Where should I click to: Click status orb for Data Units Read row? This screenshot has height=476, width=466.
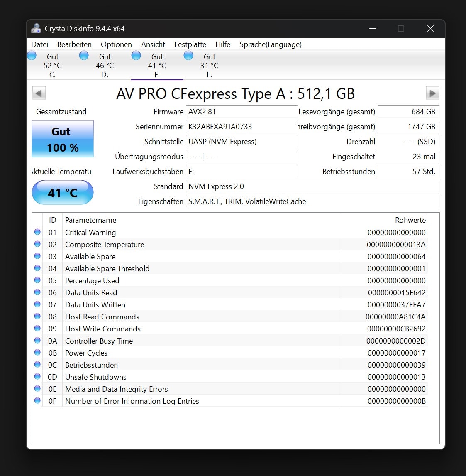pyautogui.click(x=37, y=292)
